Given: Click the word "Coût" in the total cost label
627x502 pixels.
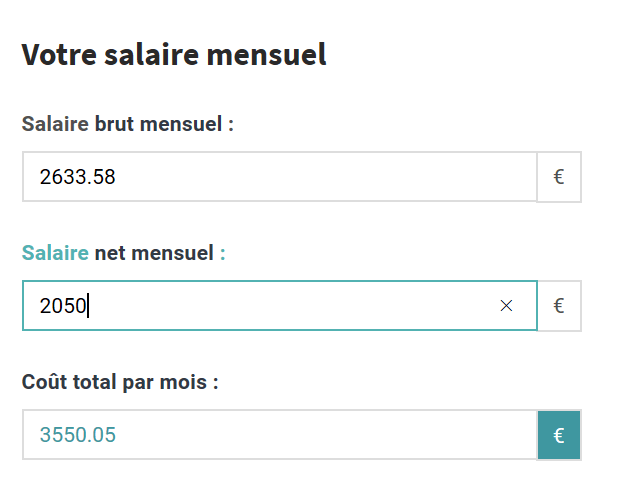Looking at the screenshot, I should point(43,382).
